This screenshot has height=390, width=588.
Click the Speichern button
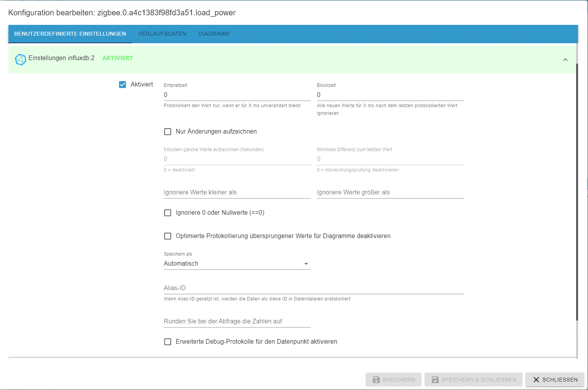394,380
